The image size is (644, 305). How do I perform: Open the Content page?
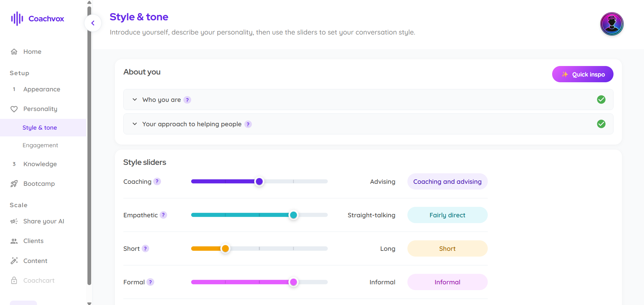(35, 261)
